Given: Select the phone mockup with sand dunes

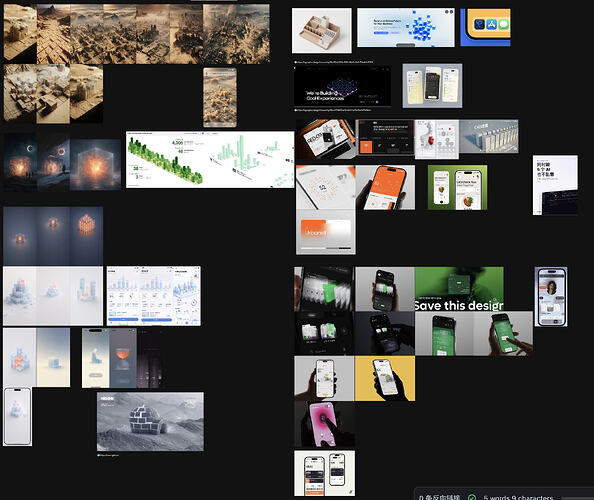Looking at the screenshot, I should click(220, 97).
